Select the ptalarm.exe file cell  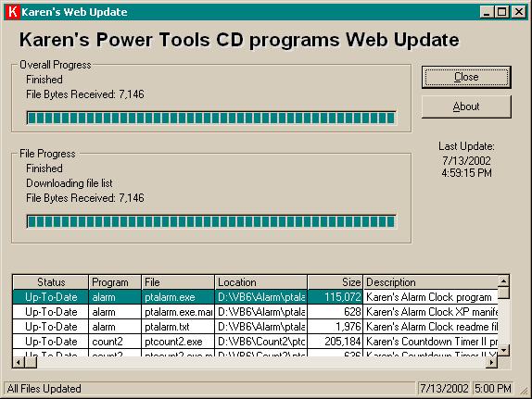coord(178,297)
